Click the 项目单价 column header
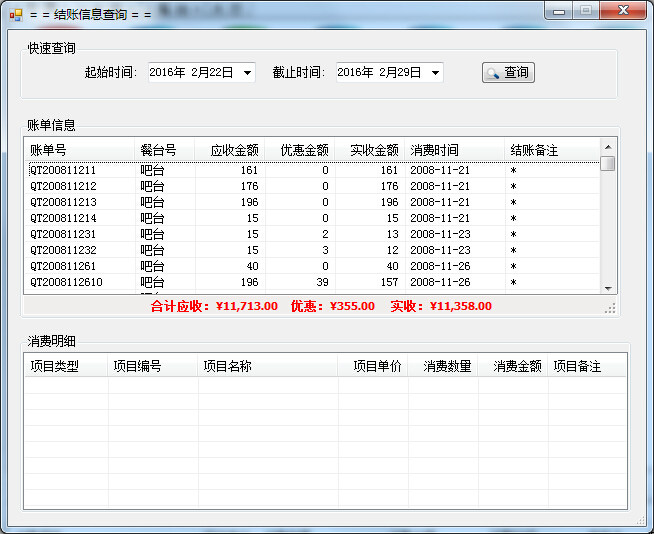Image resolution: width=654 pixels, height=534 pixels. pos(373,366)
